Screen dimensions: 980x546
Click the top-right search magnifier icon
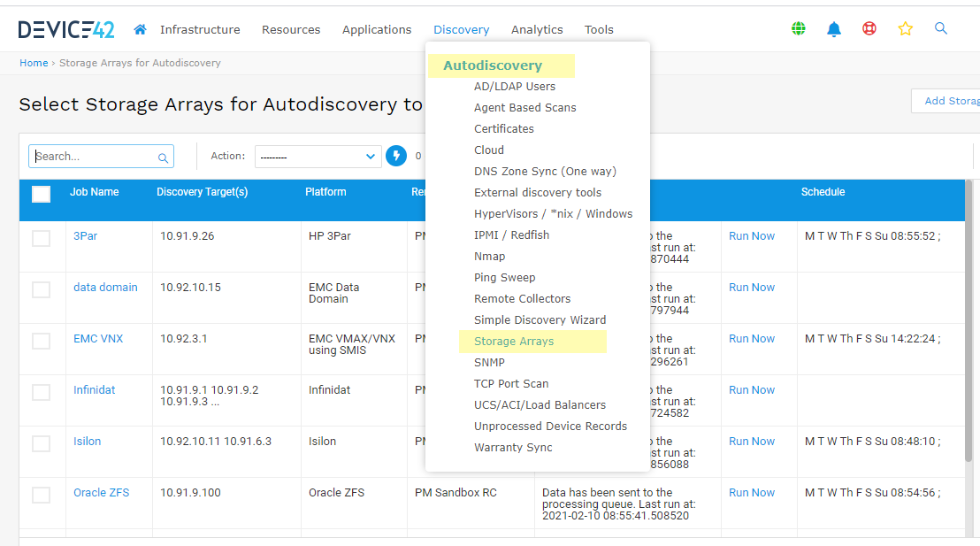[941, 28]
